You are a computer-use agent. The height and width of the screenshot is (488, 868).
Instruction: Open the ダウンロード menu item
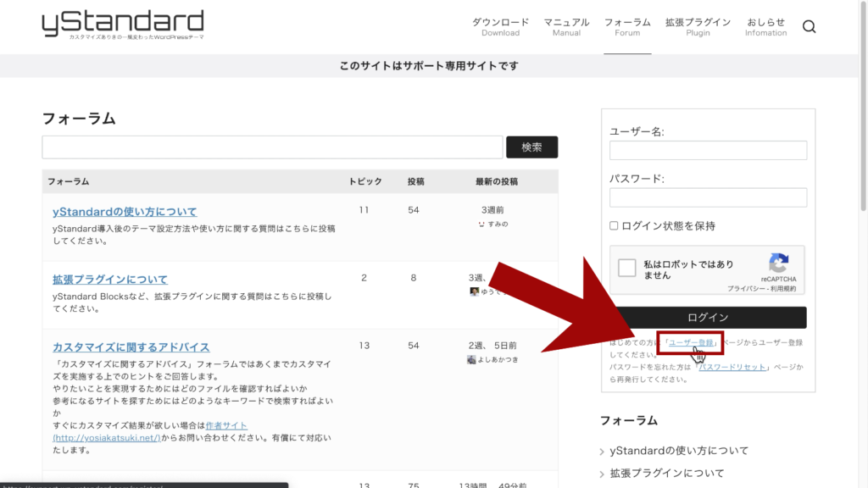coord(500,27)
